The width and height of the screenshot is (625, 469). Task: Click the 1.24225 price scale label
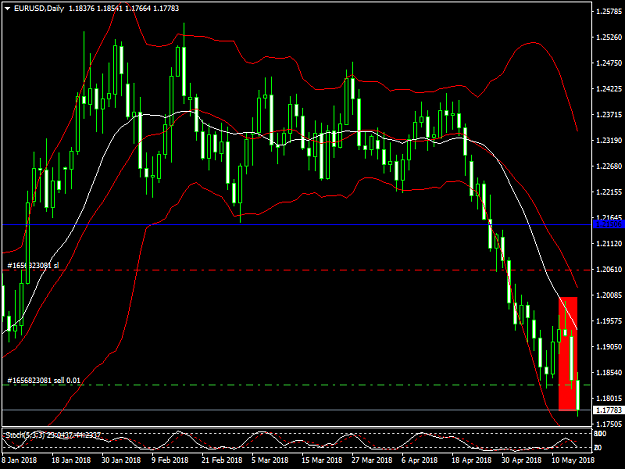pyautogui.click(x=609, y=89)
